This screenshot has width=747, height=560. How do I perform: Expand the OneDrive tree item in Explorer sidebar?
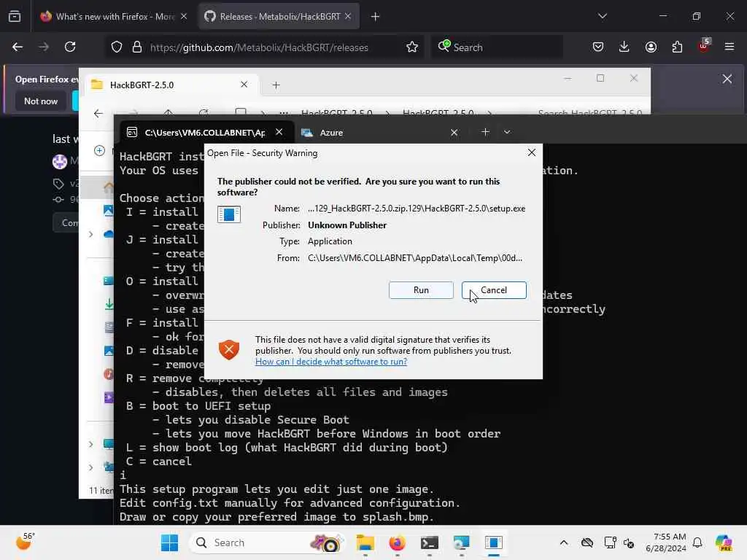90,234
